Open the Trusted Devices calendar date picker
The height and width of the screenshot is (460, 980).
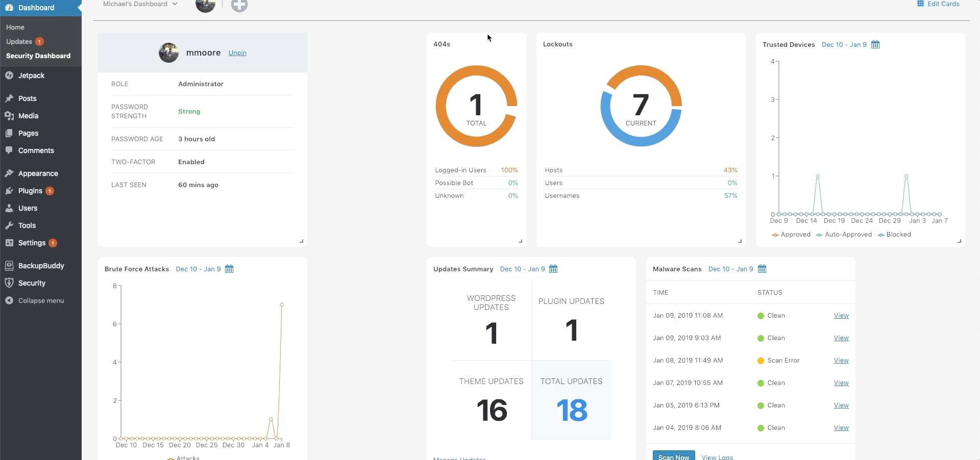point(875,45)
